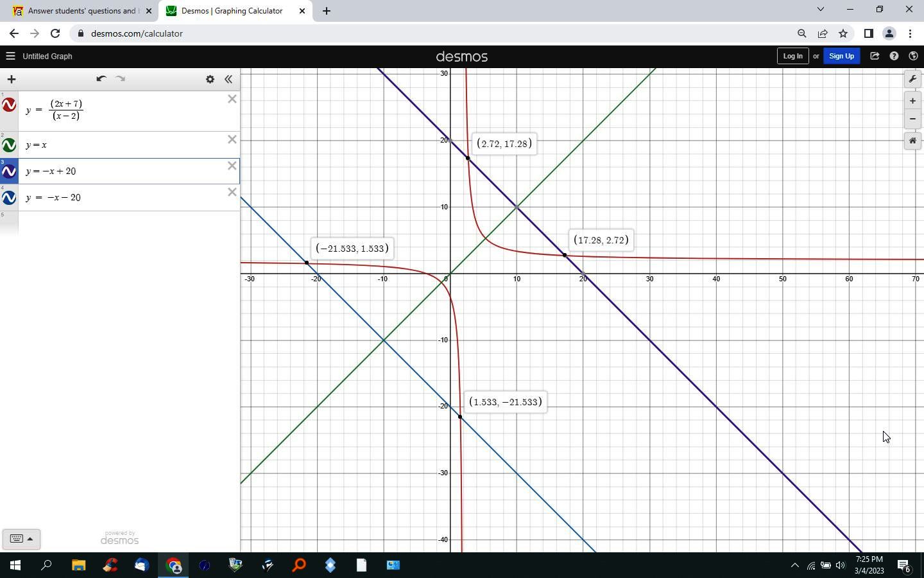The image size is (924, 578).
Task: Reset graph to default viewport home
Action: 912,141
